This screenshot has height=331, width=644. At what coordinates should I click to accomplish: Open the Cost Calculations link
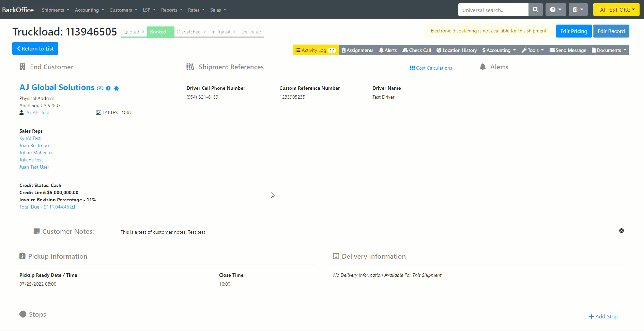[431, 68]
